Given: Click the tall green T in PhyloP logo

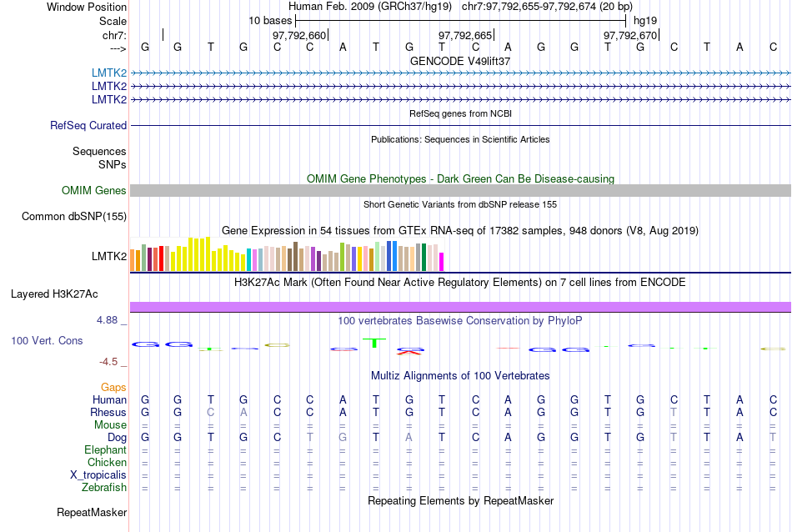Looking at the screenshot, I should (x=373, y=343).
